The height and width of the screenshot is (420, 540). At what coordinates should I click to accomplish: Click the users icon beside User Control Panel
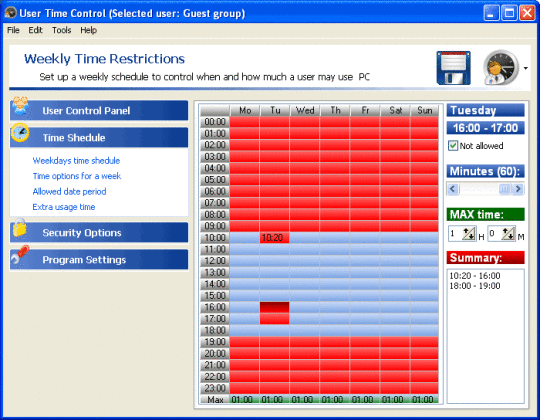pyautogui.click(x=20, y=106)
